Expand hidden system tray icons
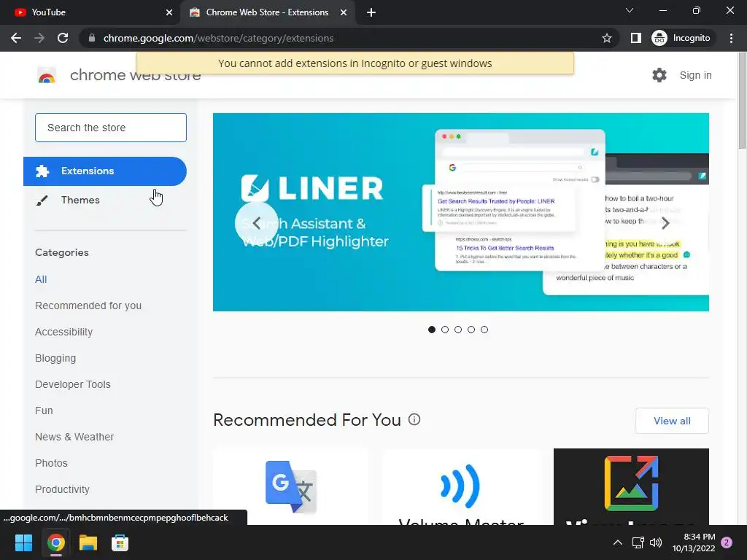 click(x=617, y=542)
